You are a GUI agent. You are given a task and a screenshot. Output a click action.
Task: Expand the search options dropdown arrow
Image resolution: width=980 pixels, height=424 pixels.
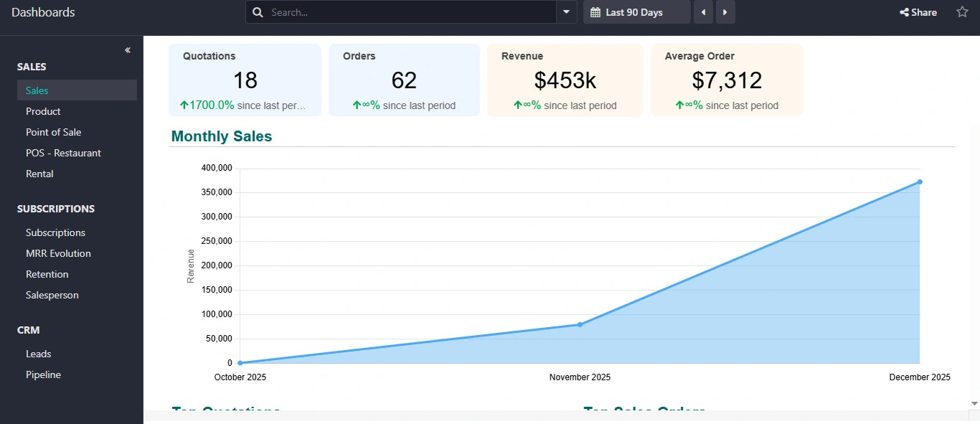coord(567,12)
